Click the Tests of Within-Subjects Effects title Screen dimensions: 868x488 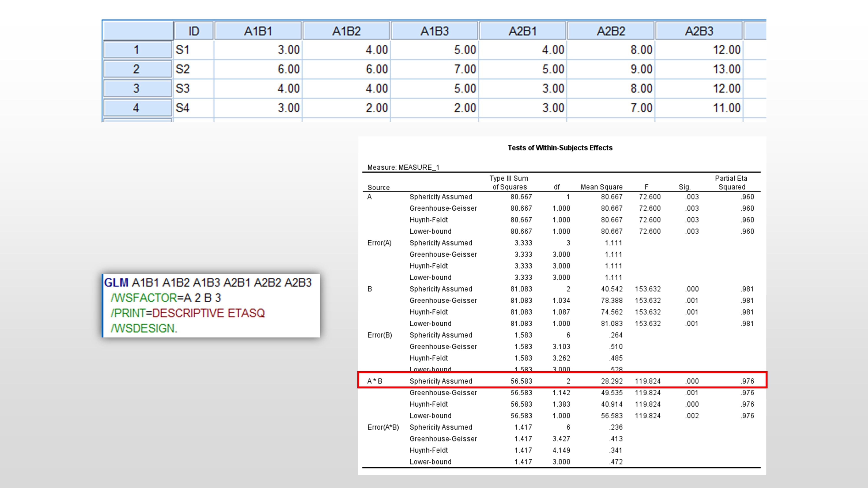tap(560, 147)
